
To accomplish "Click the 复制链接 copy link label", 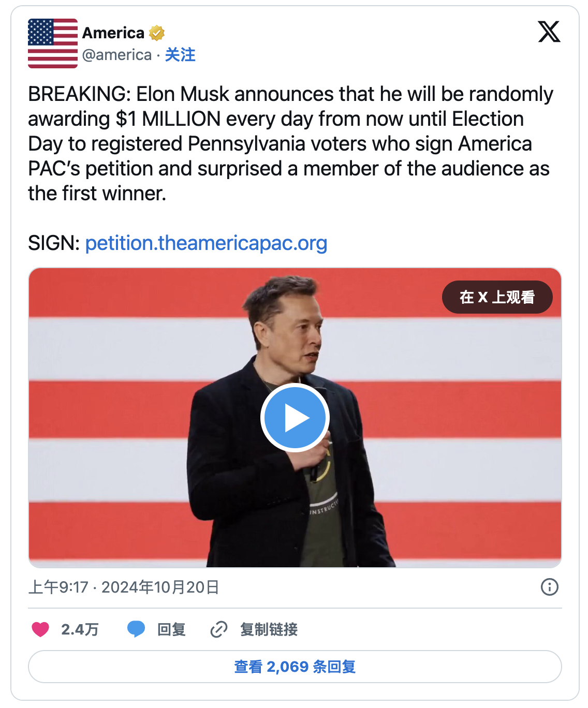I will point(269,629).
